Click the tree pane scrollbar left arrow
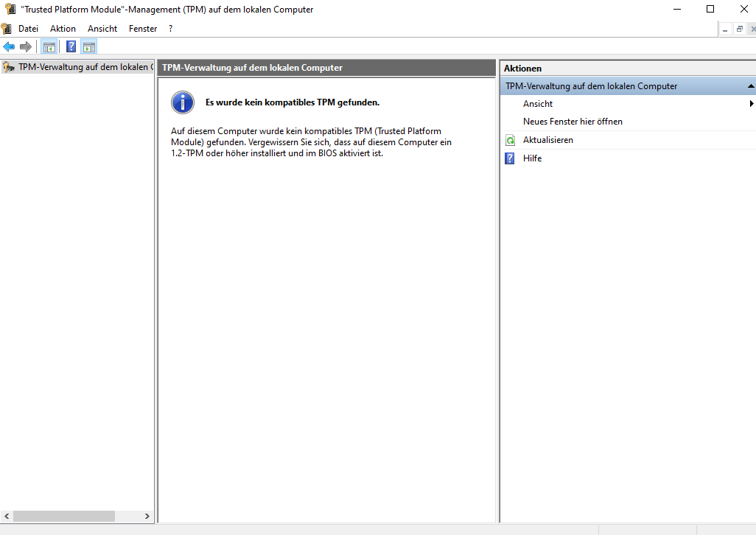The image size is (756, 535). 7,516
